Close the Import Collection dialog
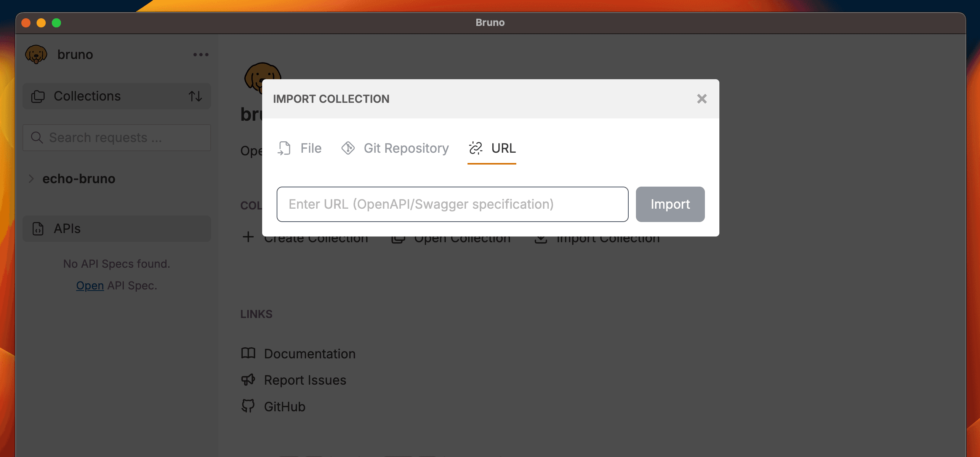 click(701, 99)
